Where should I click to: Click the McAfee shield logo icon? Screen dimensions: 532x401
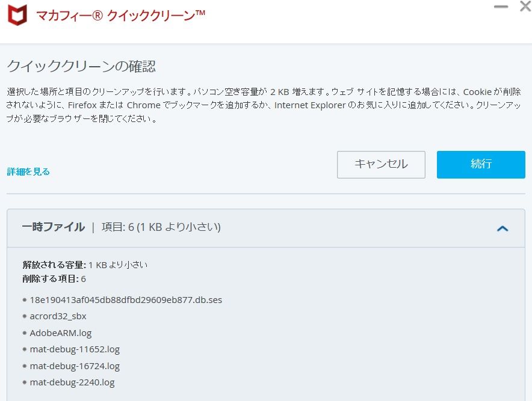pos(17,15)
